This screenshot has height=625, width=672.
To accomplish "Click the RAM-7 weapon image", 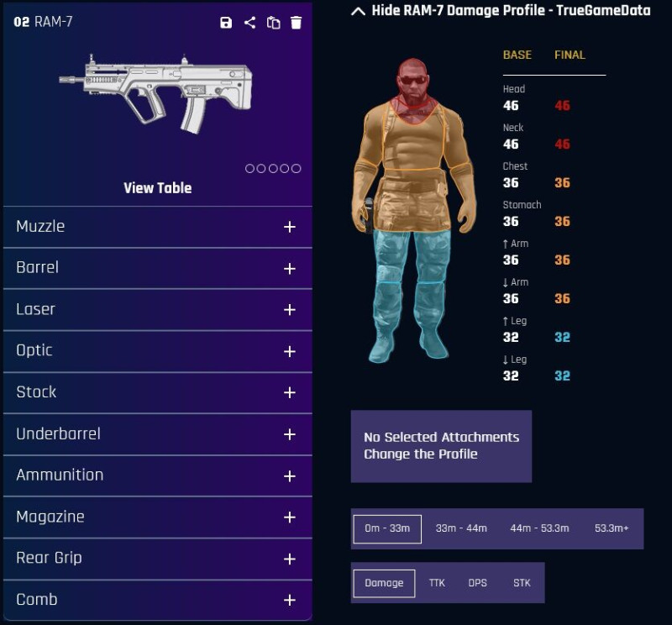I will [155, 93].
